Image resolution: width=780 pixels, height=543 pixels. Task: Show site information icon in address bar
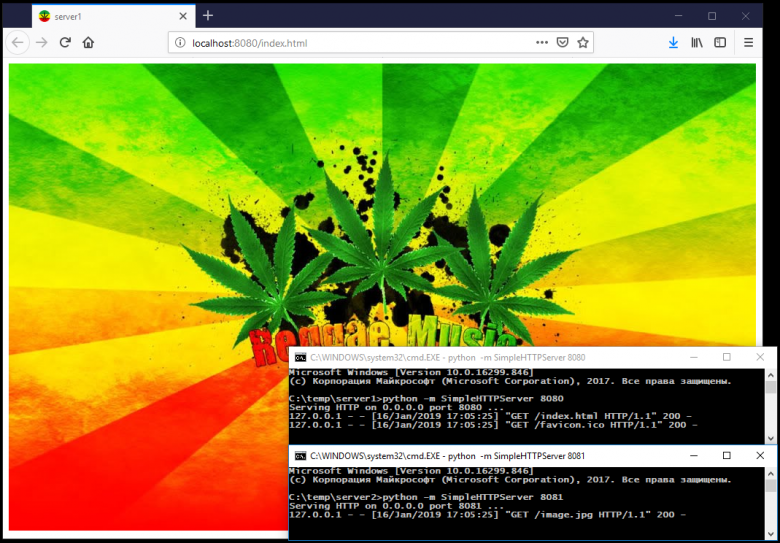click(180, 43)
